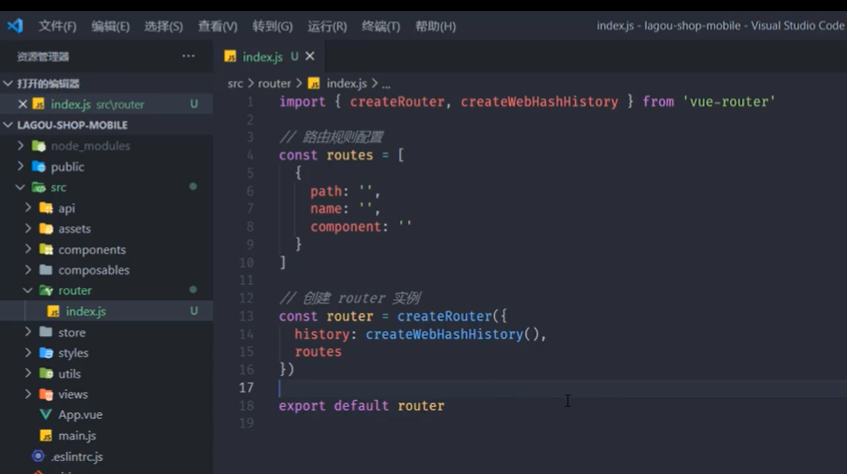Open the 文件(F) menu
The width and height of the screenshot is (847, 474).
tap(57, 26)
